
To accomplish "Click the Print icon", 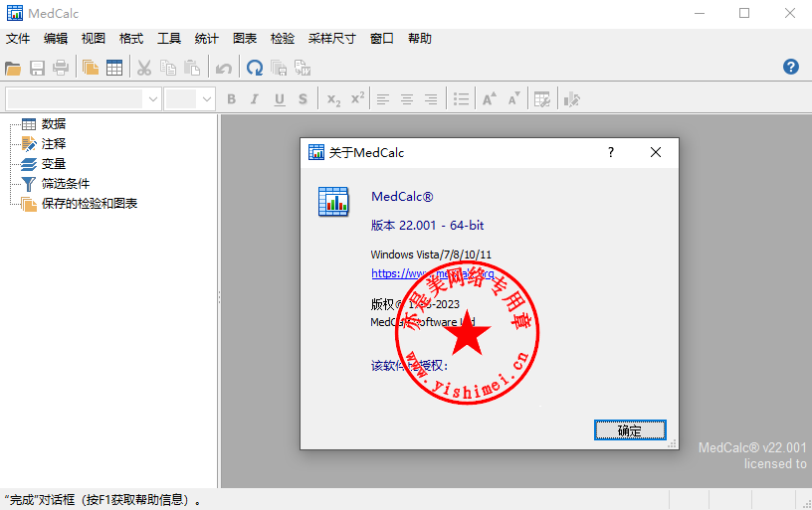I will pyautogui.click(x=61, y=68).
